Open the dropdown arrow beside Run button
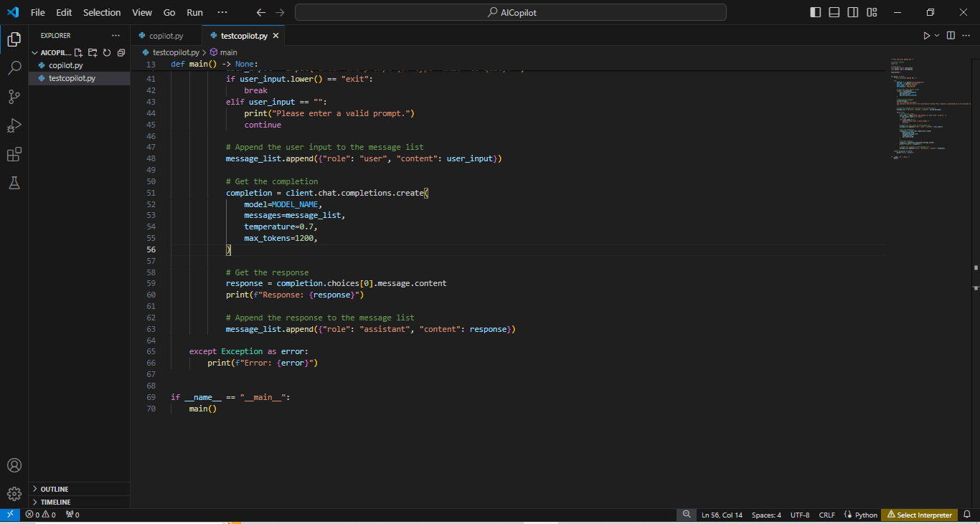Screen dimensions: 980x524 937,36
